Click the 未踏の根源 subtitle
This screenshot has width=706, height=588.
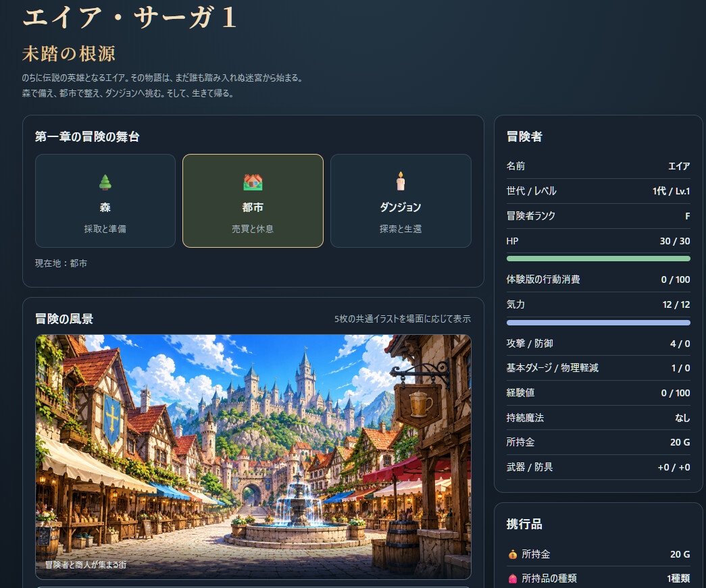pos(69,53)
